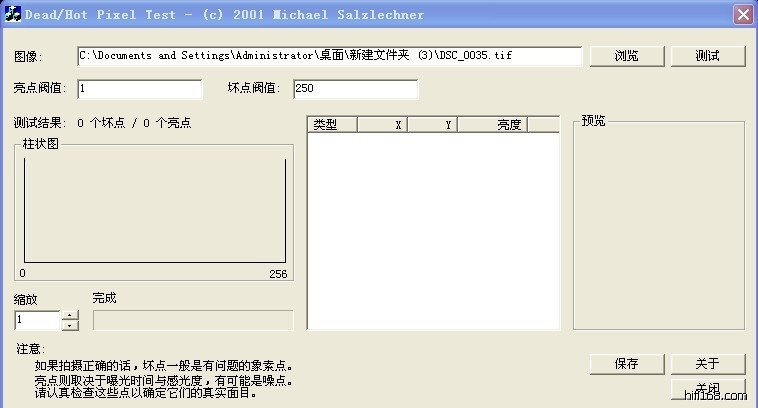Viewport: 758px width, 408px height.
Task: Click the image file path field
Action: [x=329, y=56]
